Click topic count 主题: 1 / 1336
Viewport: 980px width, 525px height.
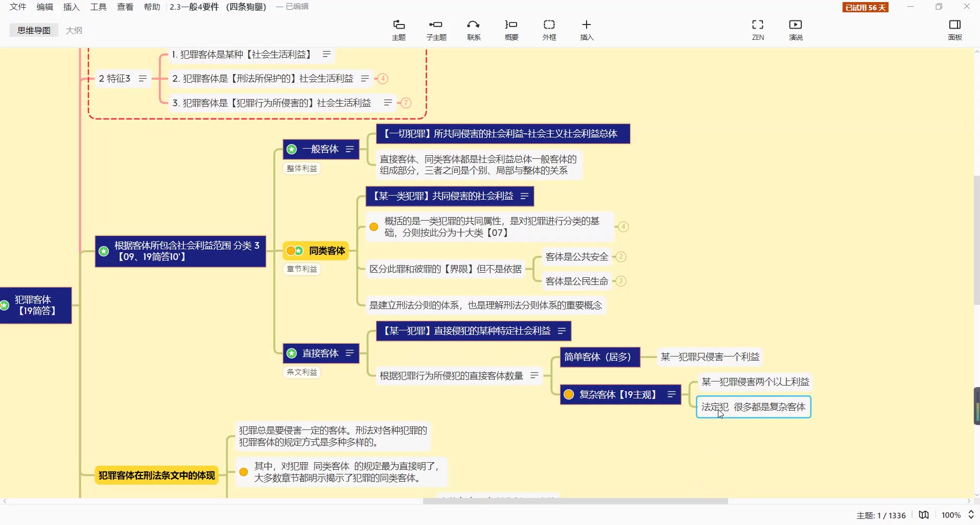[x=881, y=515]
